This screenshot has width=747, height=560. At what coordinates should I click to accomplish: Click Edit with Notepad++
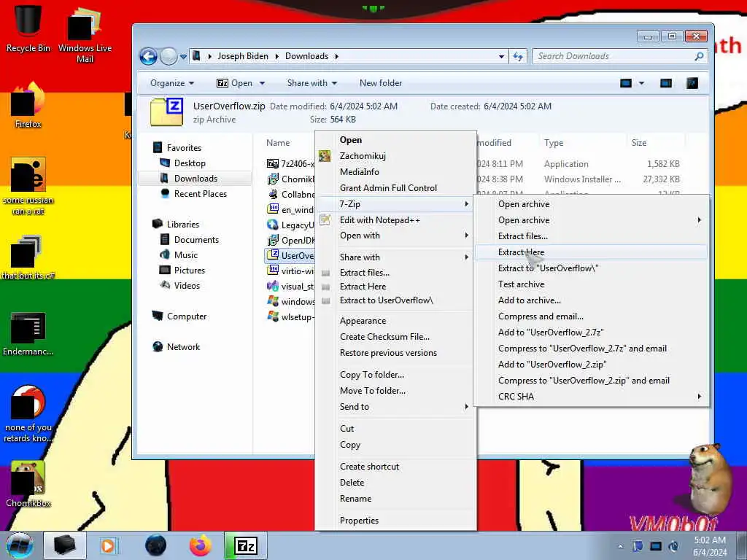click(395, 220)
